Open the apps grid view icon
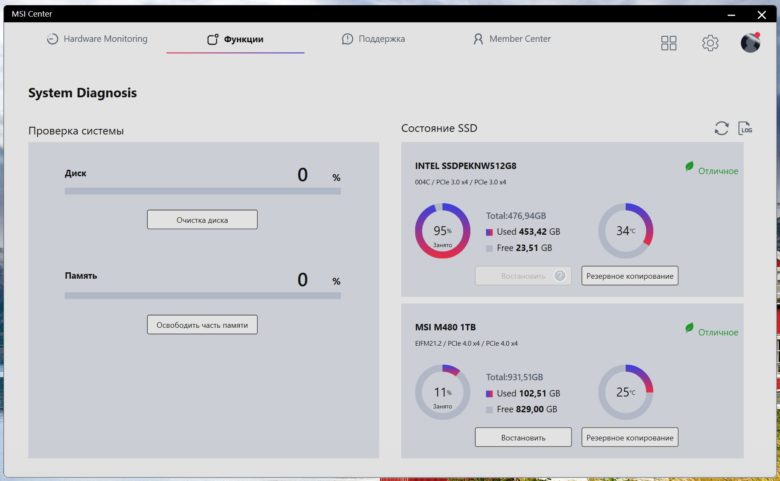Image resolution: width=780 pixels, height=481 pixels. pyautogui.click(x=669, y=43)
